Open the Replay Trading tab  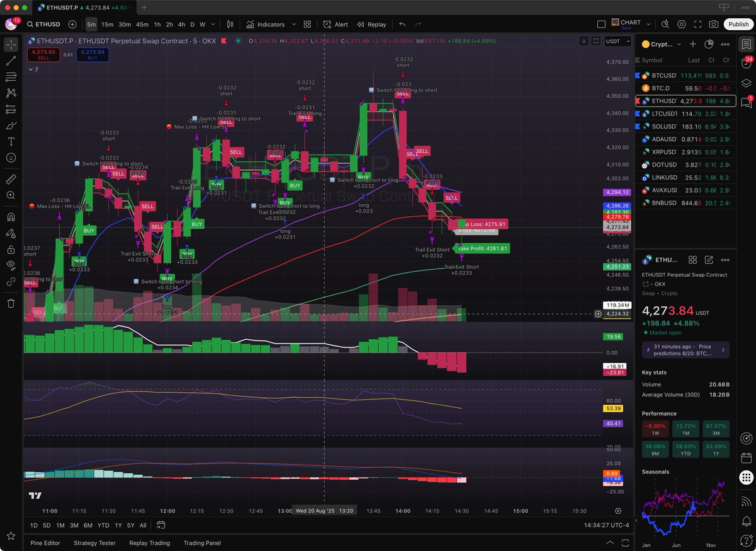point(149,543)
